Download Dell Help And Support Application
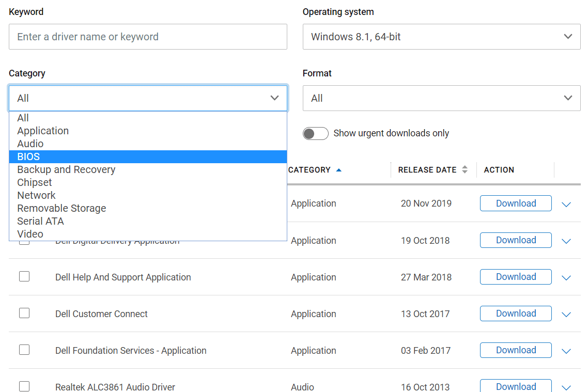The width and height of the screenshot is (588, 392). click(516, 277)
